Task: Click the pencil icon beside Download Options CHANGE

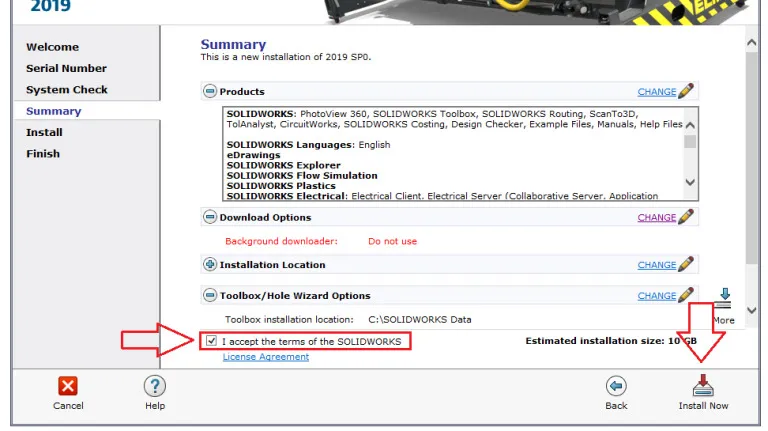Action: pyautogui.click(x=686, y=216)
